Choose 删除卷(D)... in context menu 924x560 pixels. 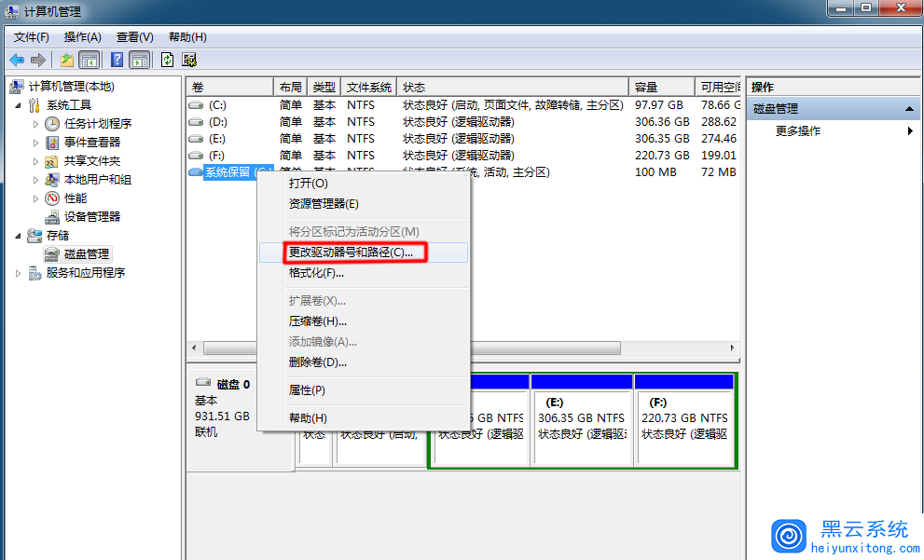click(363, 362)
